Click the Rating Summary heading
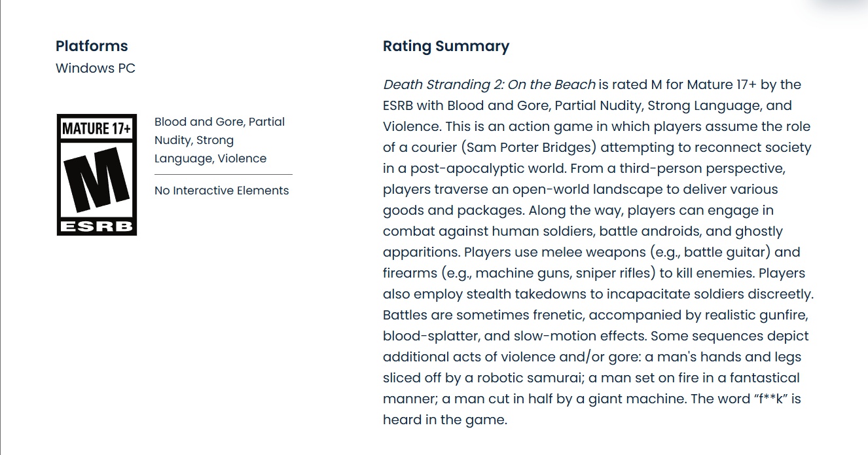This screenshot has width=868, height=455. (x=446, y=46)
